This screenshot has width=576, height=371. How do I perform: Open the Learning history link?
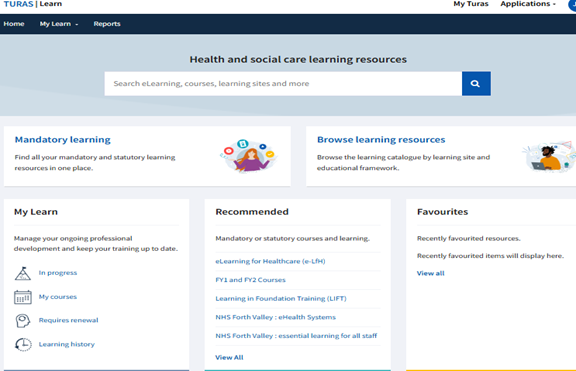pos(66,344)
